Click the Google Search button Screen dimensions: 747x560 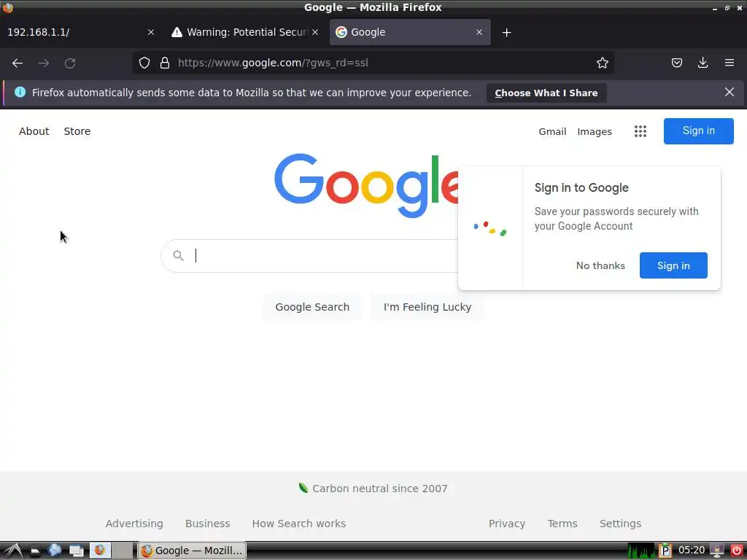pyautogui.click(x=312, y=307)
